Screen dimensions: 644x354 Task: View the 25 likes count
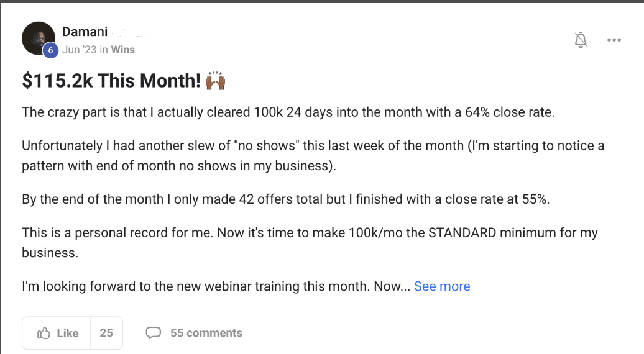click(x=106, y=333)
